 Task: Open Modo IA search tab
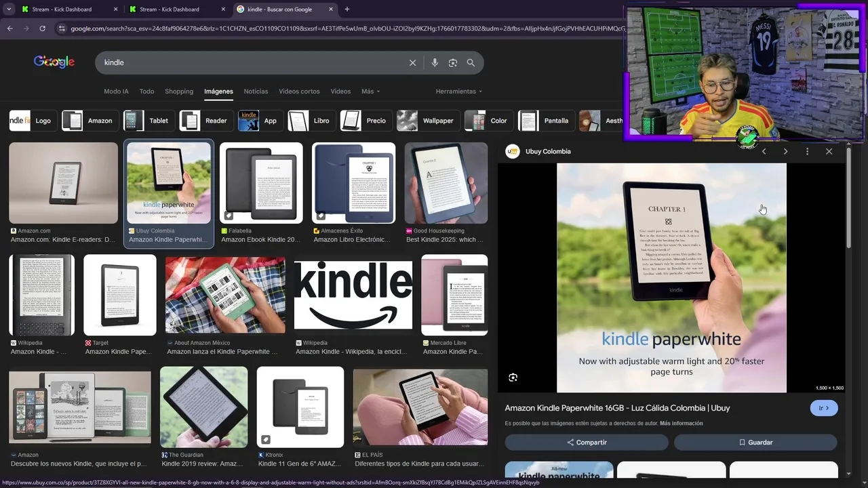tap(116, 91)
